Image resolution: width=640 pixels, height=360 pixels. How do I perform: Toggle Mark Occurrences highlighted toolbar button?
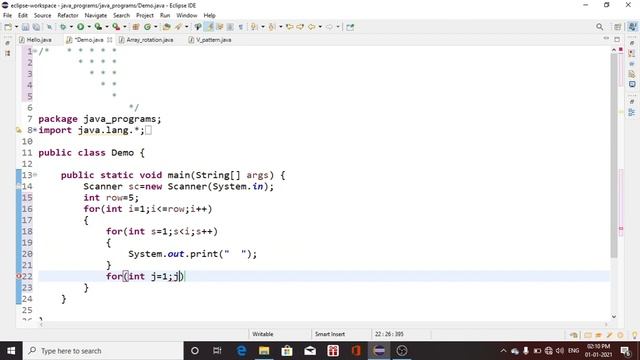click(209, 27)
